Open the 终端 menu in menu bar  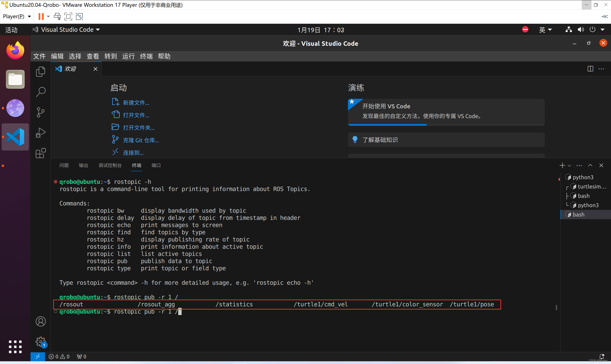click(x=146, y=56)
